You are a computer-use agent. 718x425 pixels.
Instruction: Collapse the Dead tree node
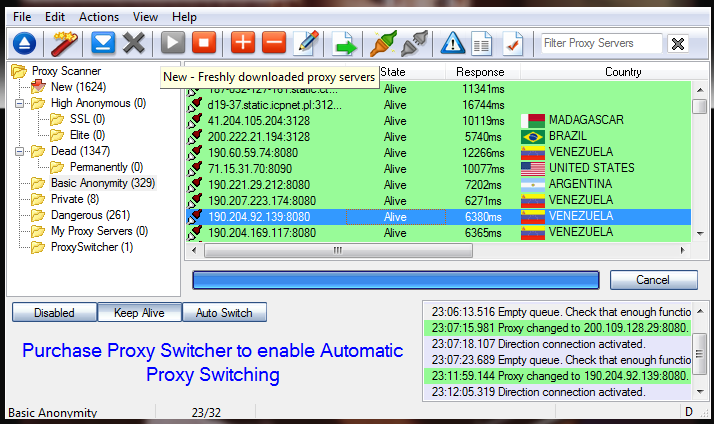20,152
